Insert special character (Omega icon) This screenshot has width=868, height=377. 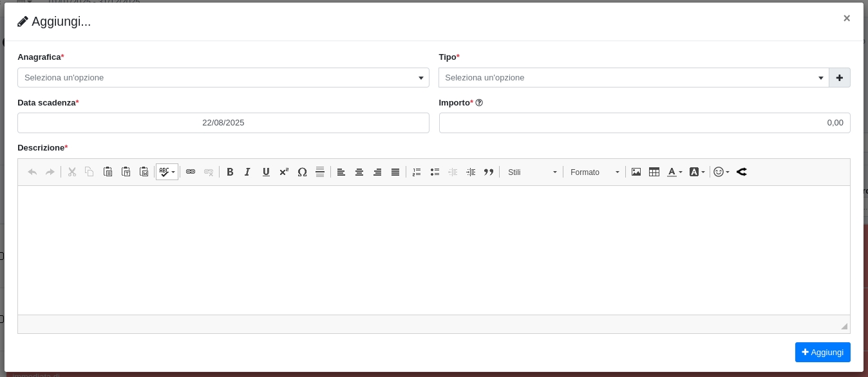click(302, 172)
